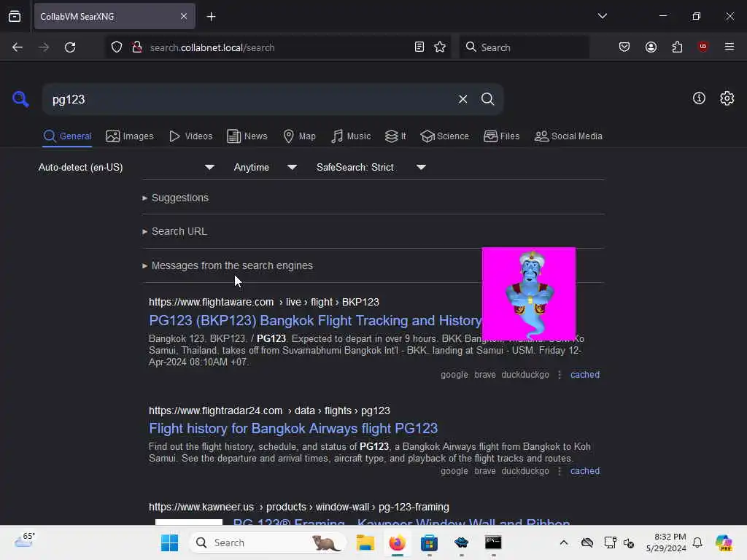The width and height of the screenshot is (747, 560).
Task: Click the SearXNG magnifier logo
Action: pyautogui.click(x=20, y=99)
